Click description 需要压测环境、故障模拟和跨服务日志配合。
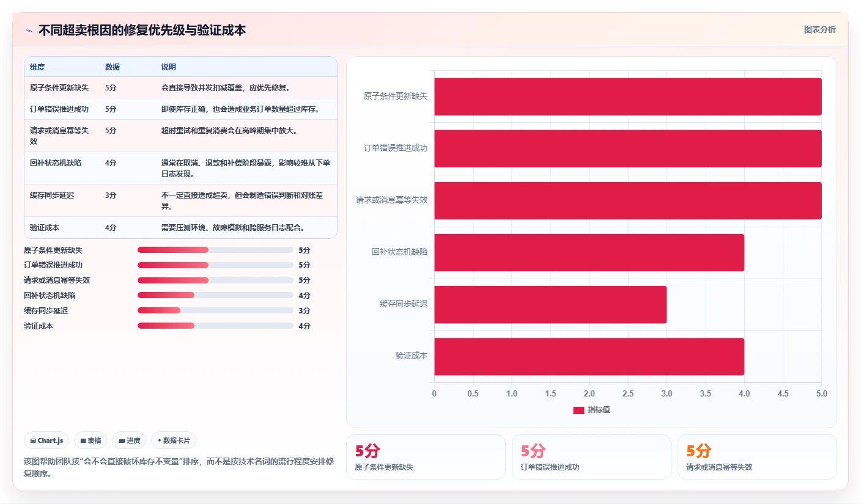The image size is (861, 504). (x=233, y=228)
